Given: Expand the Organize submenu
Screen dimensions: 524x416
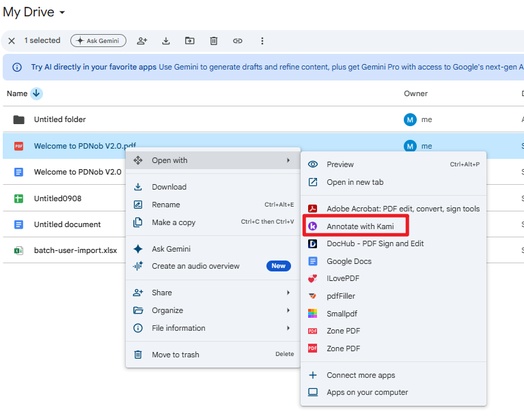Looking at the screenshot, I should point(213,310).
